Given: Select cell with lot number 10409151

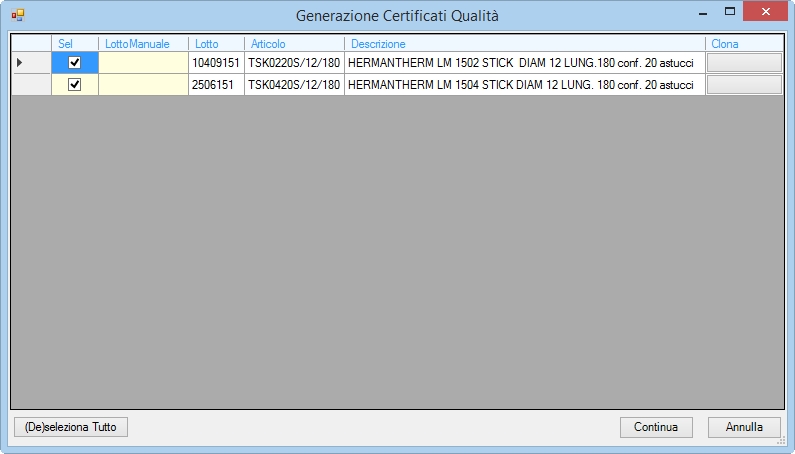Looking at the screenshot, I should pos(216,62).
